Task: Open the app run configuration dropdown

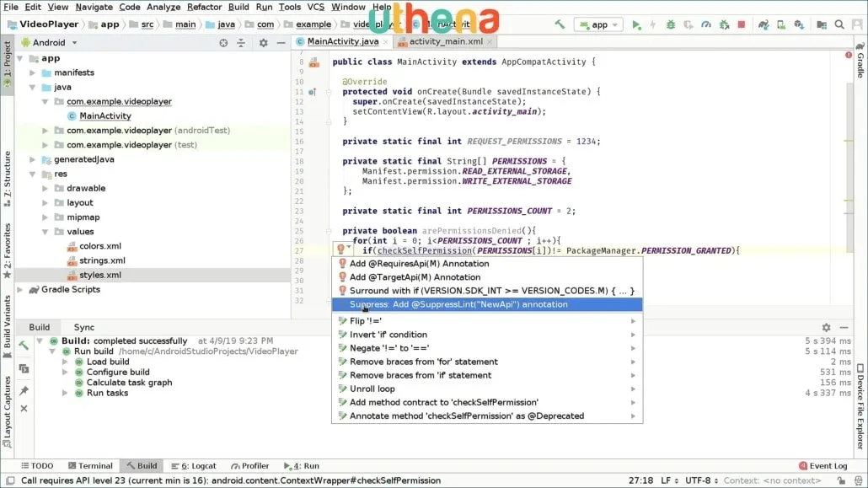Action: [598, 25]
